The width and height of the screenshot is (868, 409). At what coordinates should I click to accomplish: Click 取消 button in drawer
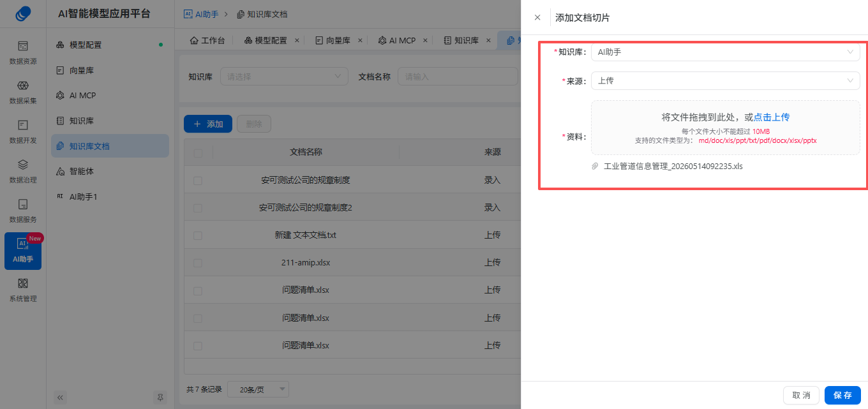pyautogui.click(x=801, y=395)
